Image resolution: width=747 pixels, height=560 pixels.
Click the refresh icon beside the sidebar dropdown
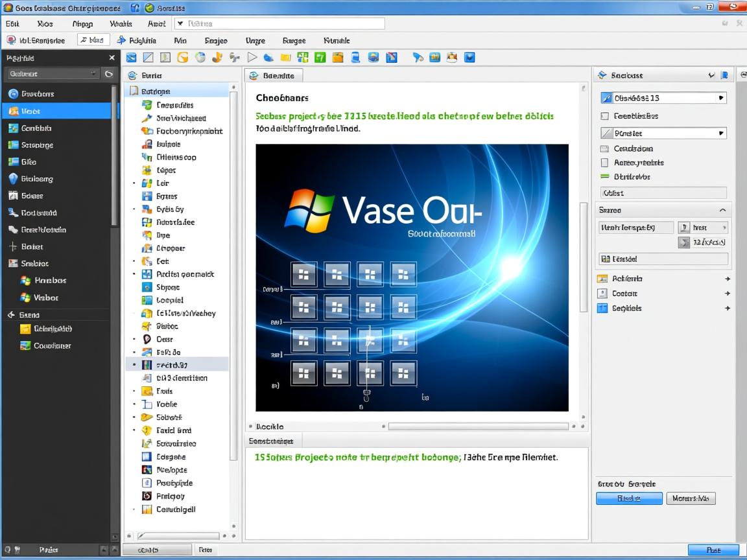pos(108,74)
